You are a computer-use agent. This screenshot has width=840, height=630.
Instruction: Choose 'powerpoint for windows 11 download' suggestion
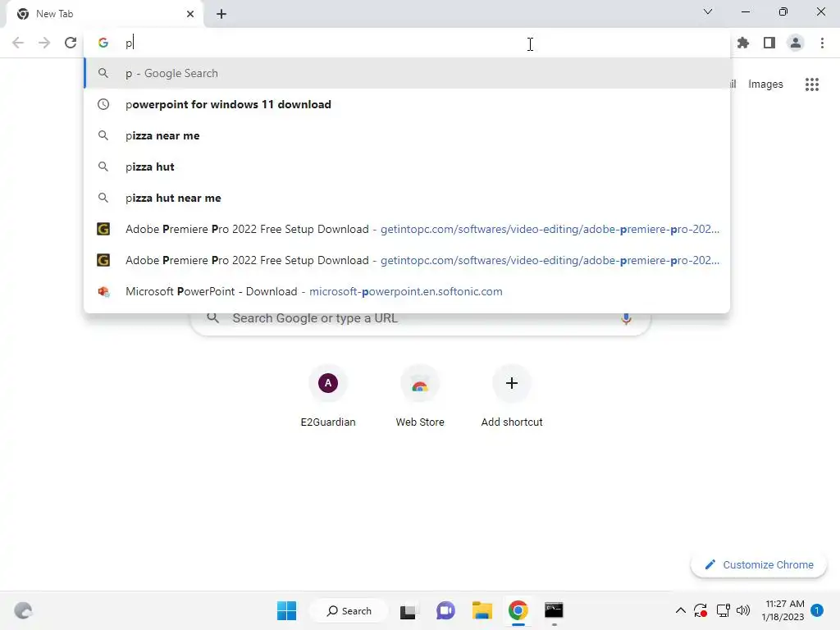point(407,104)
